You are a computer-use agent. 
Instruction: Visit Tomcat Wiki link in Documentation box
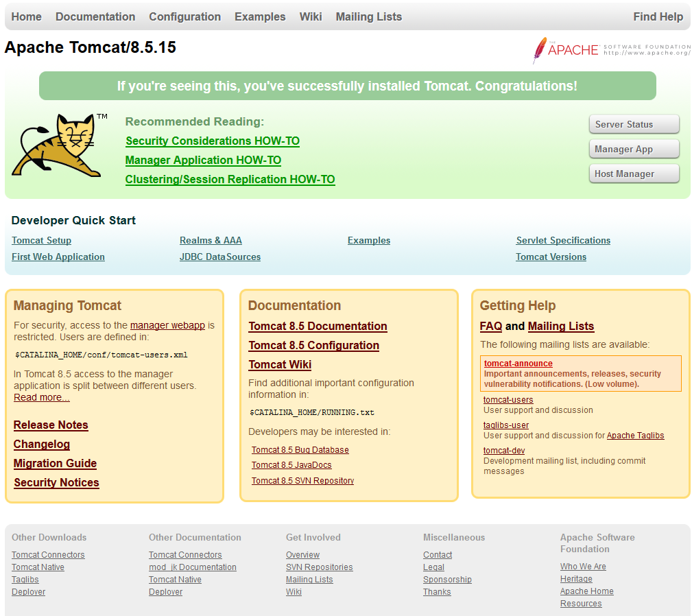(280, 364)
